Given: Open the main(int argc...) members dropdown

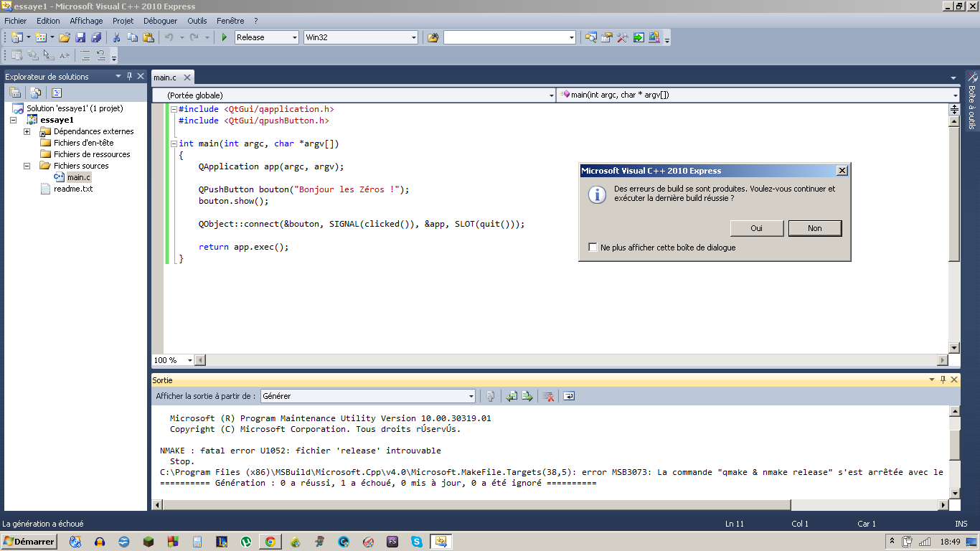Looking at the screenshot, I should [955, 95].
